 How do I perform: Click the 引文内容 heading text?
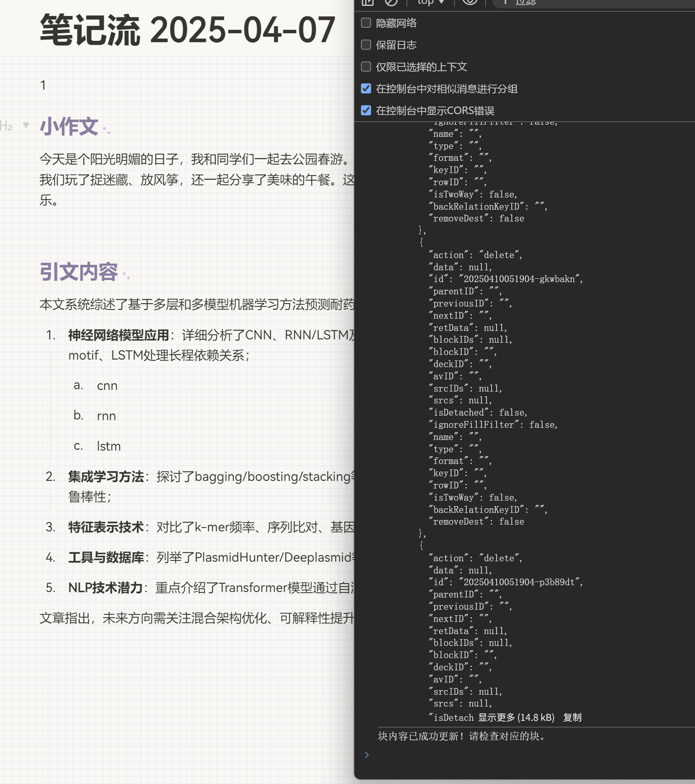pyautogui.click(x=79, y=272)
